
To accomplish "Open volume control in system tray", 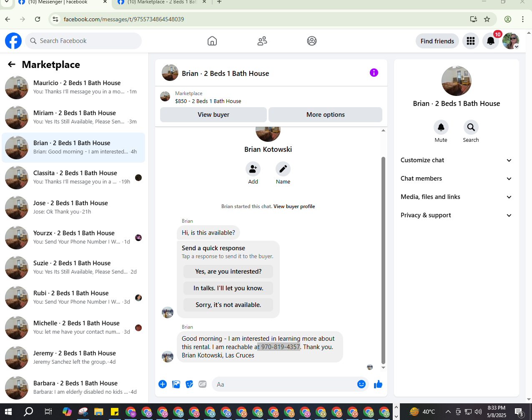I will (x=478, y=412).
